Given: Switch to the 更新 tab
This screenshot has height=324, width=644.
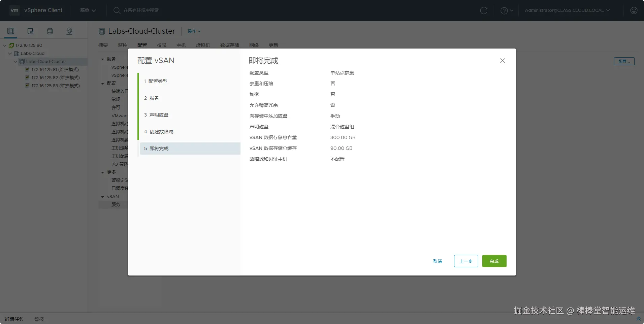Looking at the screenshot, I should [x=273, y=45].
